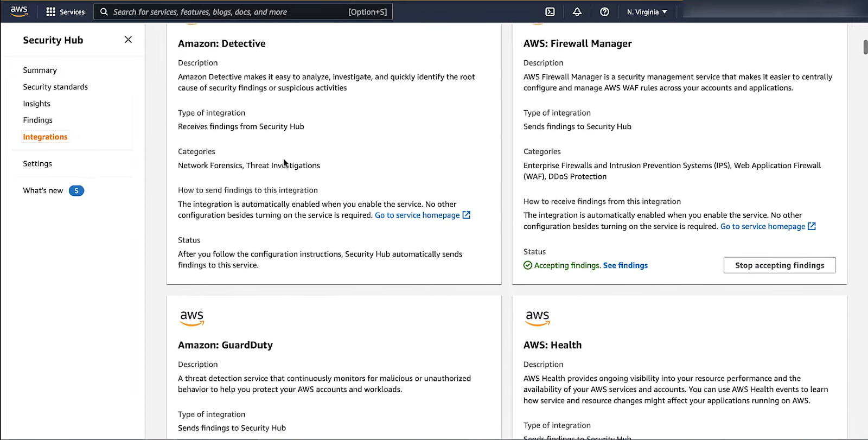Image resolution: width=868 pixels, height=440 pixels.
Task: Open the help question mark icon
Action: pos(604,12)
